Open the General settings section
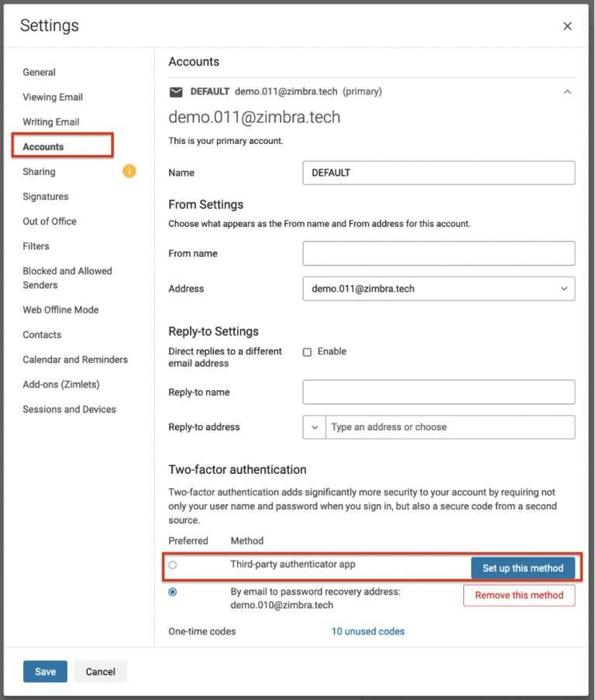The width and height of the screenshot is (595, 700). pos(39,72)
